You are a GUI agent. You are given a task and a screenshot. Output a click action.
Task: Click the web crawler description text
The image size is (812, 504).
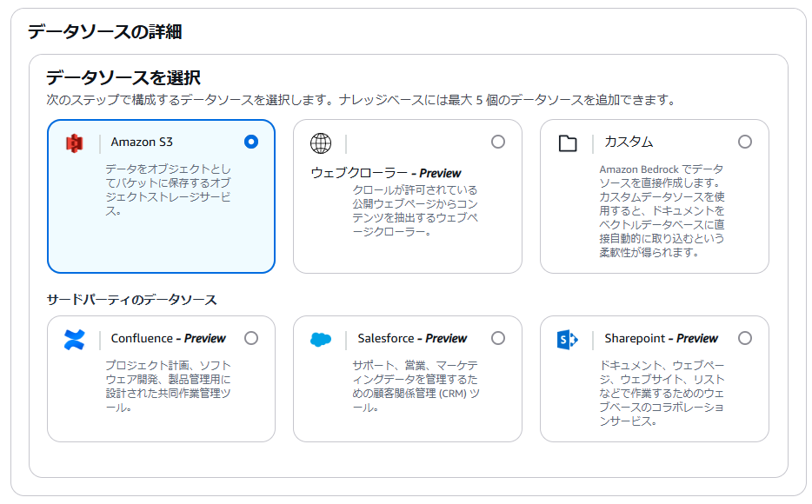click(415, 210)
